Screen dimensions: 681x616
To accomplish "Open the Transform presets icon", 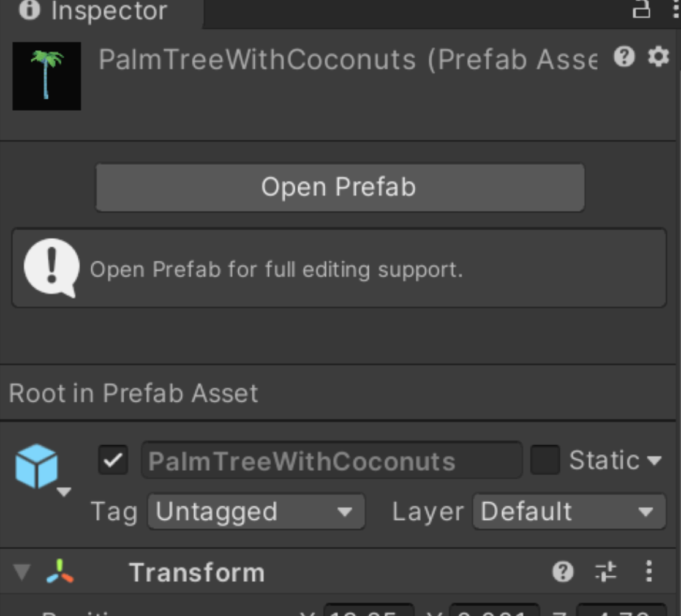I will [x=607, y=573].
